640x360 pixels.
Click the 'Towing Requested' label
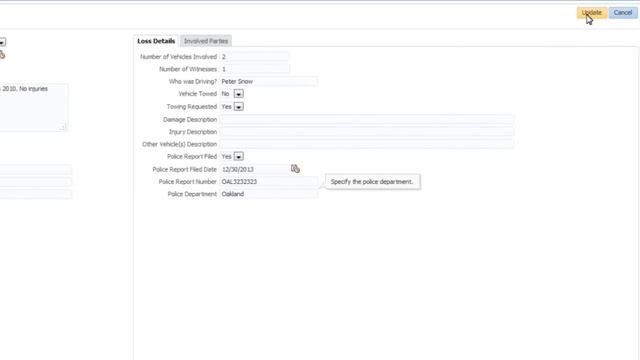click(191, 107)
